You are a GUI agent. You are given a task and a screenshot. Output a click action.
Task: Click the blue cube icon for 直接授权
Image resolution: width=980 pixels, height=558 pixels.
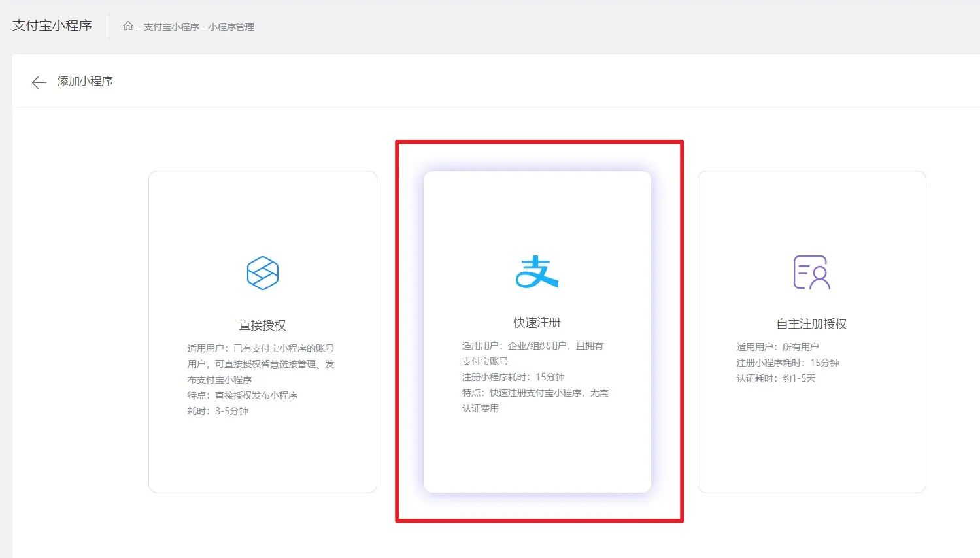tap(263, 273)
